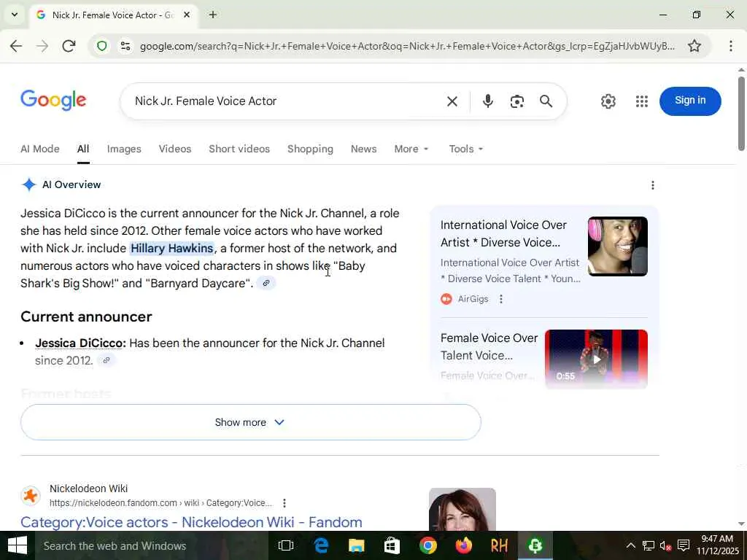Show hidden system tray icons
Screen dimensions: 747x560
(x=630, y=545)
